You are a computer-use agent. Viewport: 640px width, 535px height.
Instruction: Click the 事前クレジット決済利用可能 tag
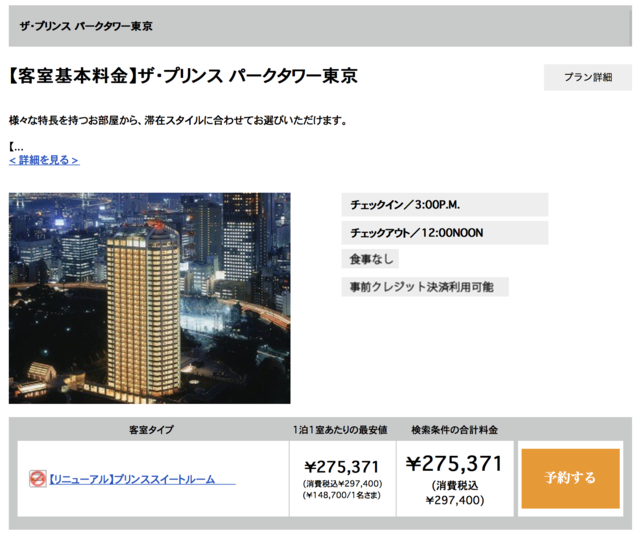point(425,287)
